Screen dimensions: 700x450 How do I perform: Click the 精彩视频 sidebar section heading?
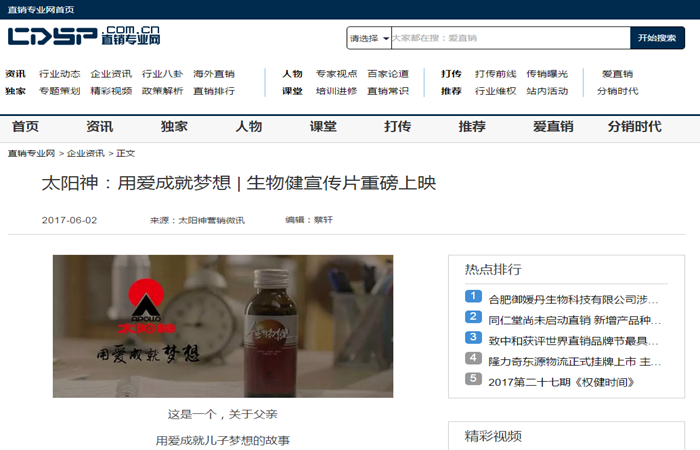click(x=493, y=436)
